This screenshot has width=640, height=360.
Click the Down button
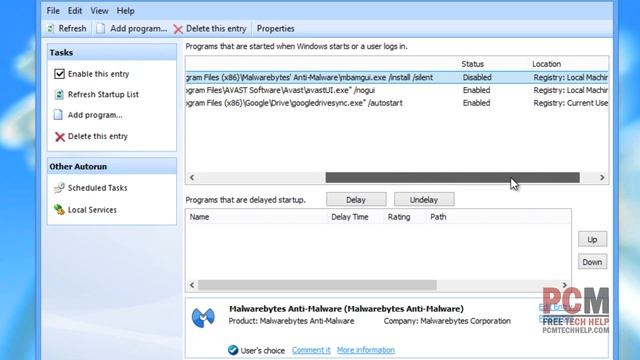click(x=592, y=262)
